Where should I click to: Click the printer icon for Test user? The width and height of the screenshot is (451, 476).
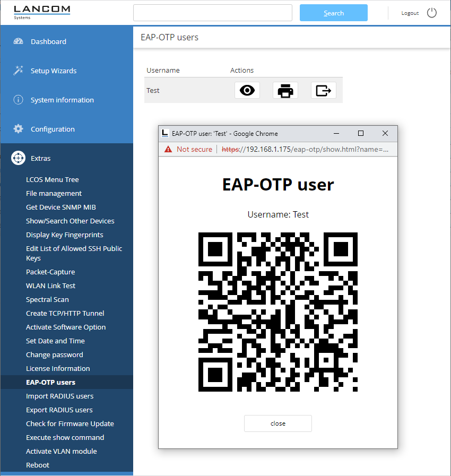[x=285, y=91]
